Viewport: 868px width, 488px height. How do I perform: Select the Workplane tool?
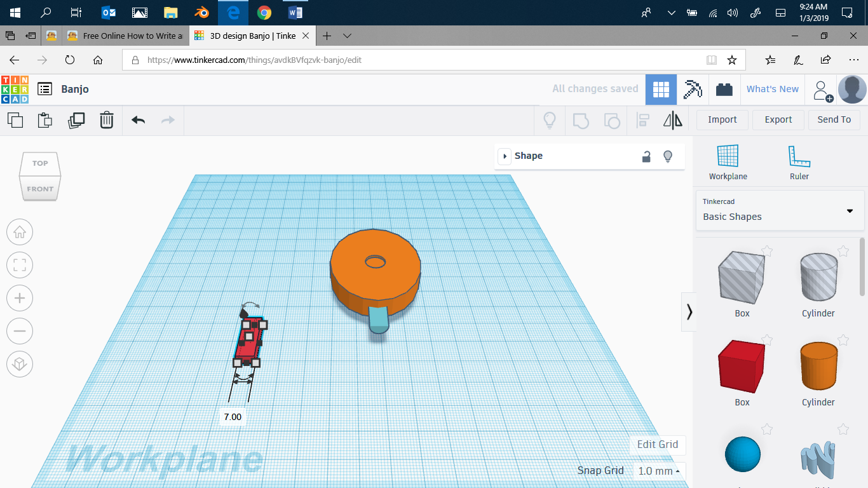click(x=728, y=163)
